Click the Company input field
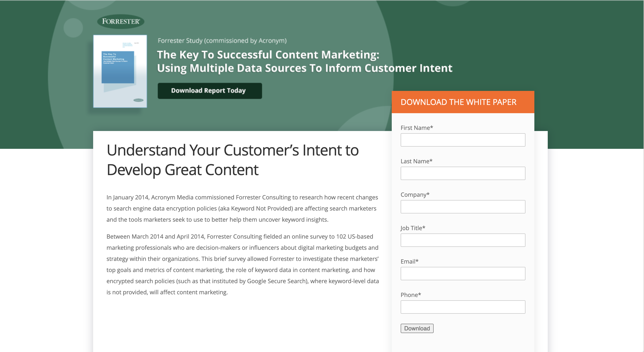 463,206
